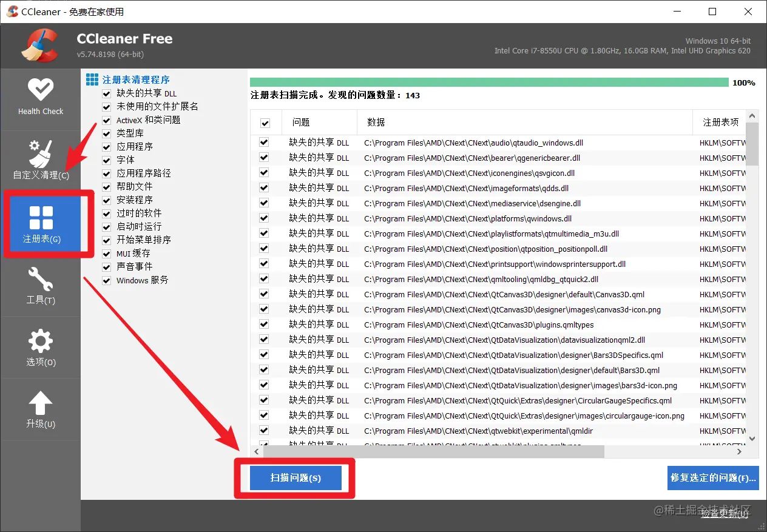Click the 注册表清理程序 heading
Image resolution: width=767 pixels, height=532 pixels.
(x=136, y=79)
